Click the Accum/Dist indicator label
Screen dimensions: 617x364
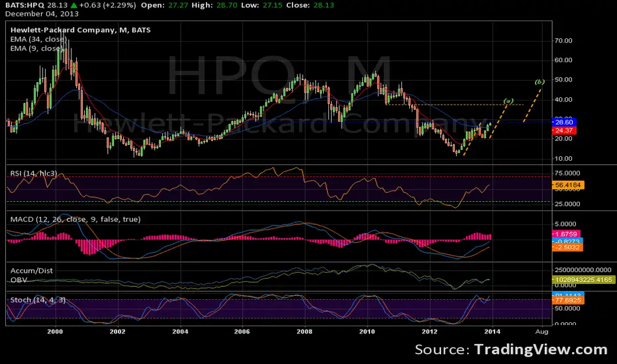[32, 271]
